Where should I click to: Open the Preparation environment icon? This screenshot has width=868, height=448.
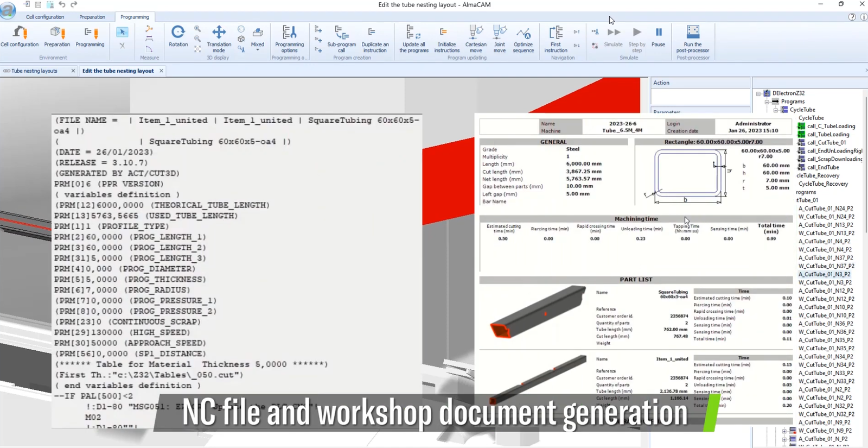[57, 37]
